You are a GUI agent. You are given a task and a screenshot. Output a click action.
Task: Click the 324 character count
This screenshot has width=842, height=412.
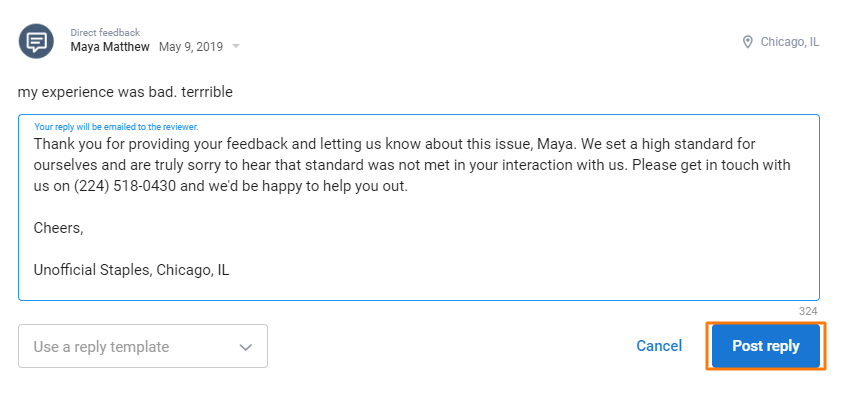808,311
